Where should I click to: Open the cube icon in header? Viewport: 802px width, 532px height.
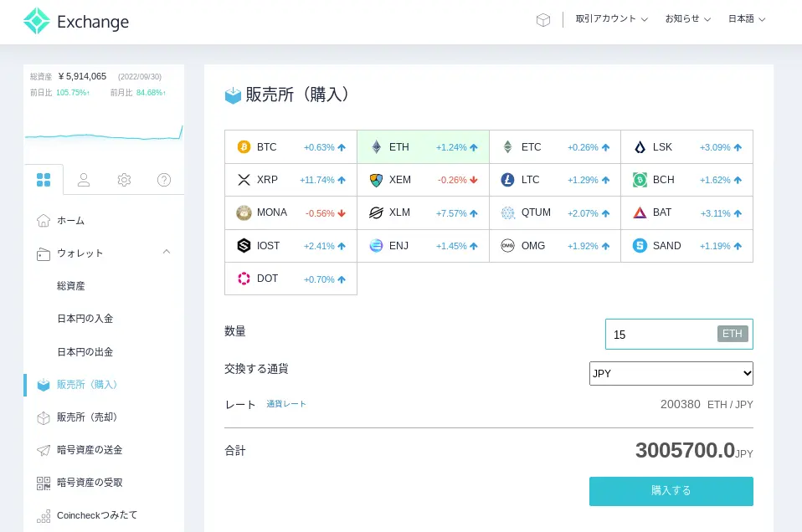pyautogui.click(x=543, y=20)
